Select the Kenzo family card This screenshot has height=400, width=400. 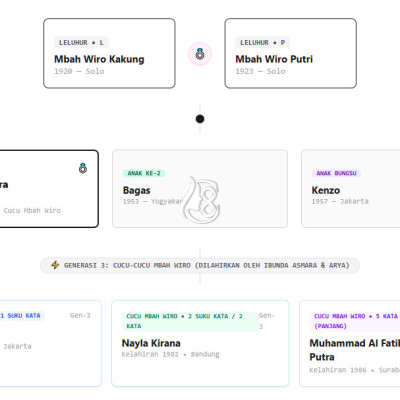(x=351, y=189)
